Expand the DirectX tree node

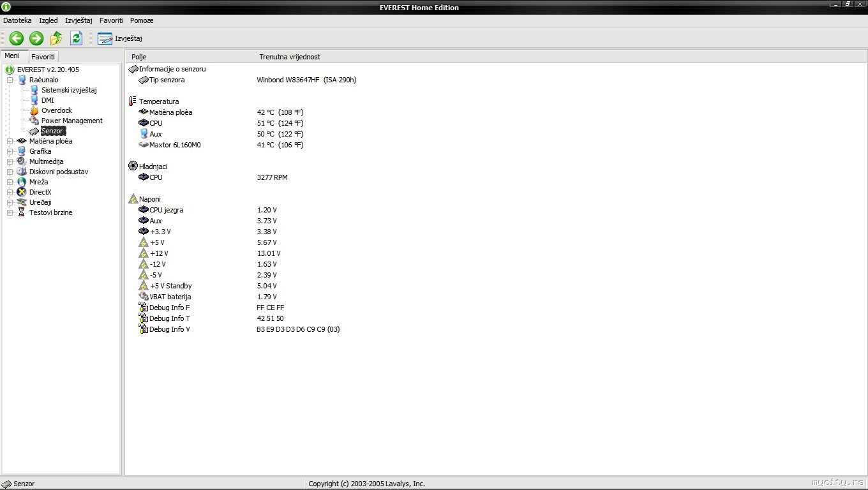point(10,192)
